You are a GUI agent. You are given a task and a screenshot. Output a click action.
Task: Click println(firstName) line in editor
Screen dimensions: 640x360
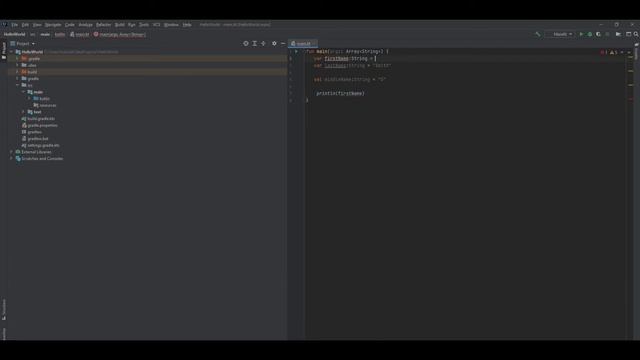click(x=340, y=93)
